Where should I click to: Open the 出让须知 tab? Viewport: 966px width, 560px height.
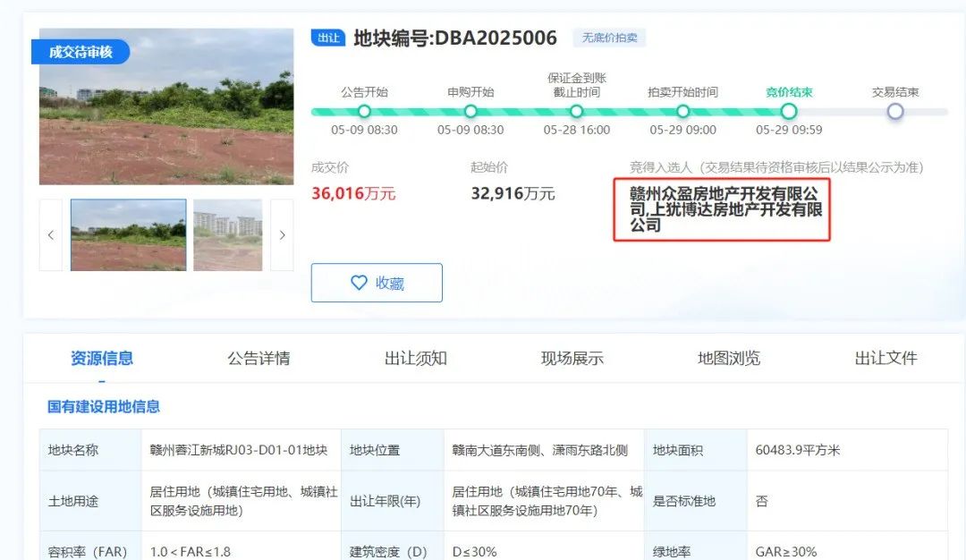pyautogui.click(x=416, y=359)
